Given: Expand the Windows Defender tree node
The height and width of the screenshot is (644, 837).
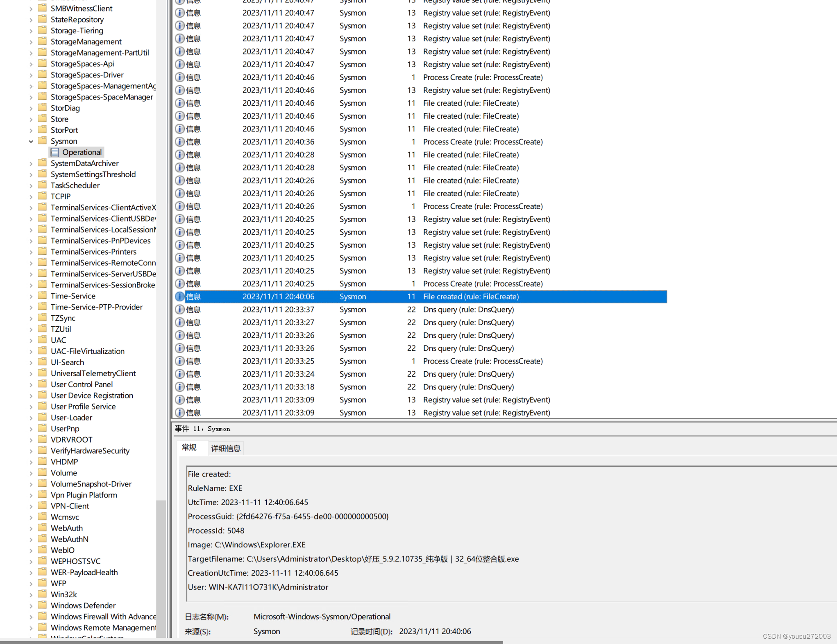Looking at the screenshot, I should [x=31, y=606].
